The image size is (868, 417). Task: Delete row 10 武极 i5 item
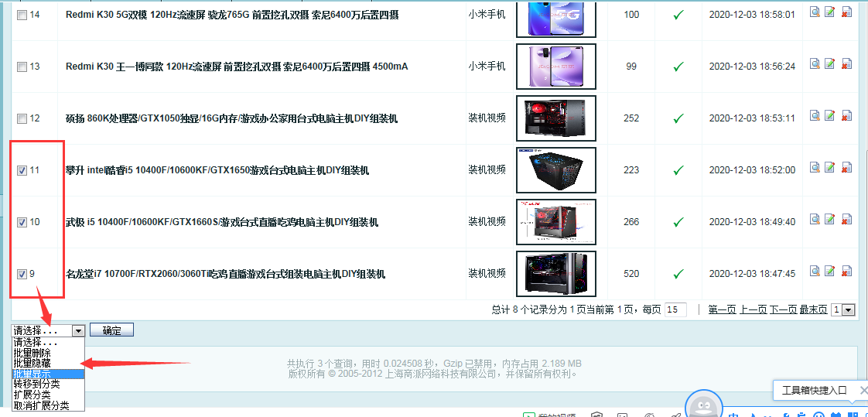(846, 219)
